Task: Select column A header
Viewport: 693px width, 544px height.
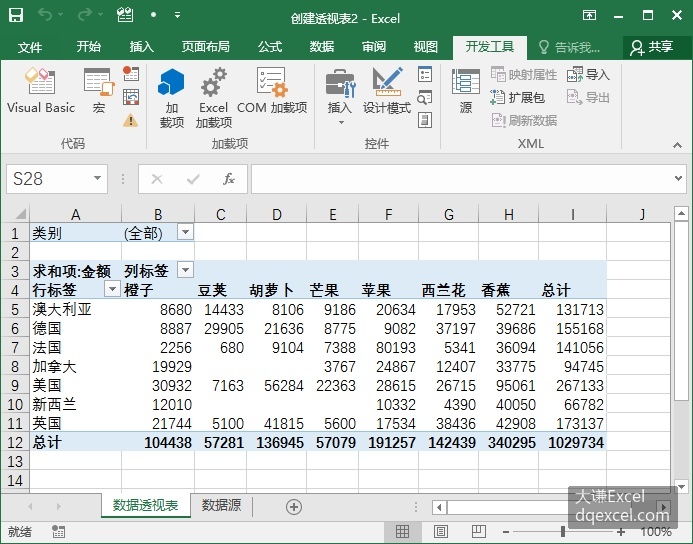Action: 76,214
